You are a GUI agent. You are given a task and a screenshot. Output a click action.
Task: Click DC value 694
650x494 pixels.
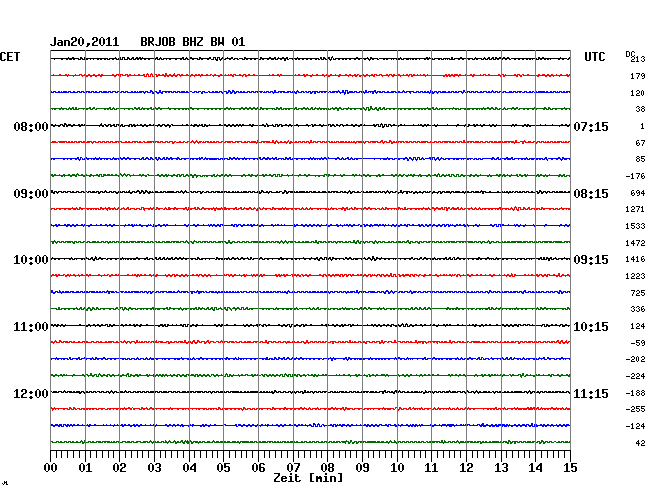pos(638,193)
